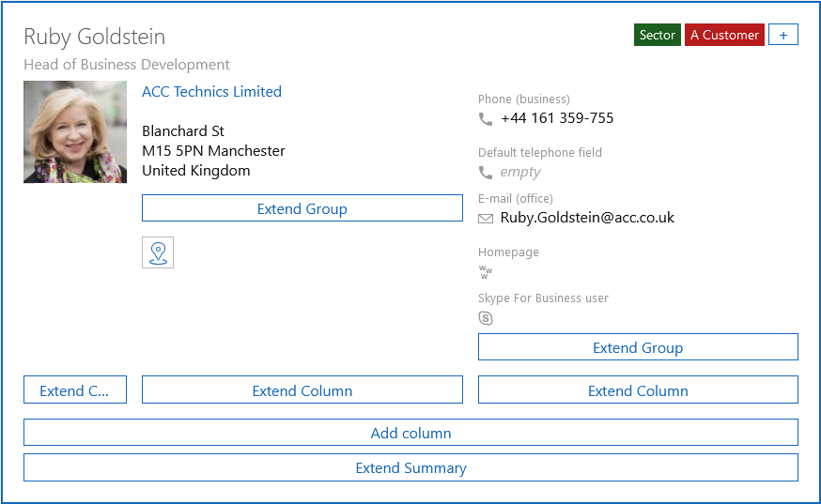821x504 pixels.
Task: Click Extend Column under contact details section
Action: pyautogui.click(x=638, y=390)
